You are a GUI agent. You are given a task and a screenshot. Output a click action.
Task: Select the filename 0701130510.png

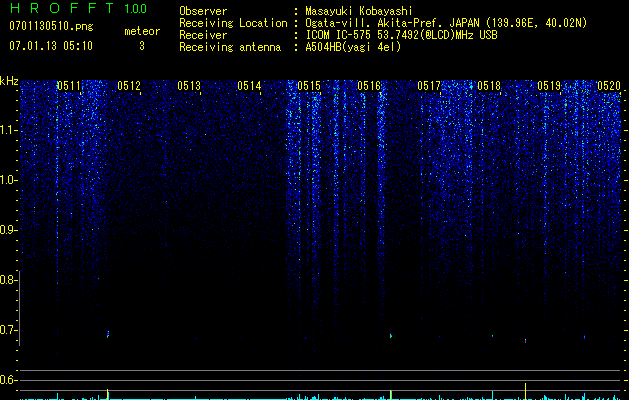click(x=51, y=26)
